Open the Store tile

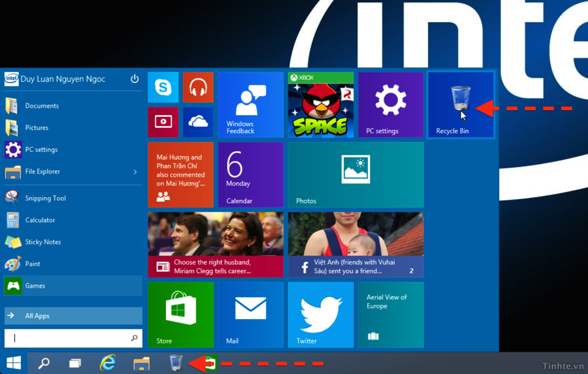point(181,315)
